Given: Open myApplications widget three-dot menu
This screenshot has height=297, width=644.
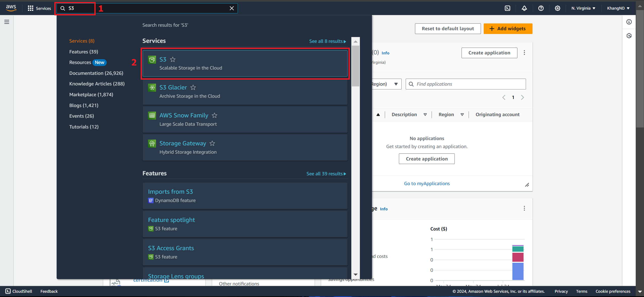Looking at the screenshot, I should (x=524, y=53).
